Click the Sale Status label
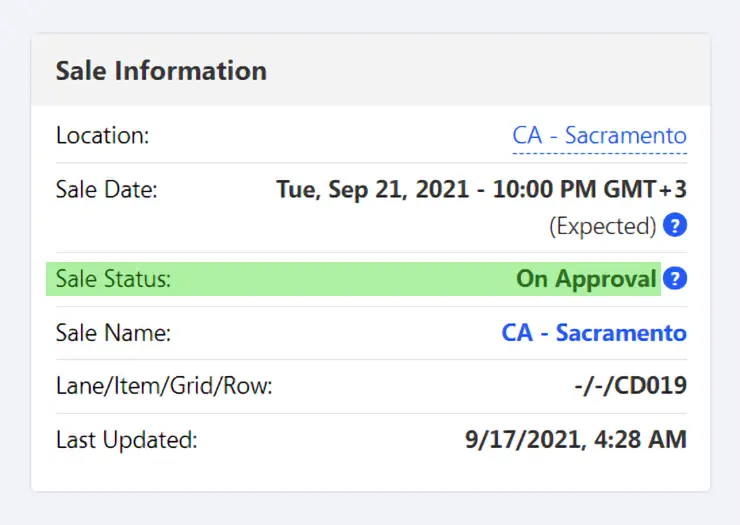Viewport: 740px width, 525px height. click(113, 279)
